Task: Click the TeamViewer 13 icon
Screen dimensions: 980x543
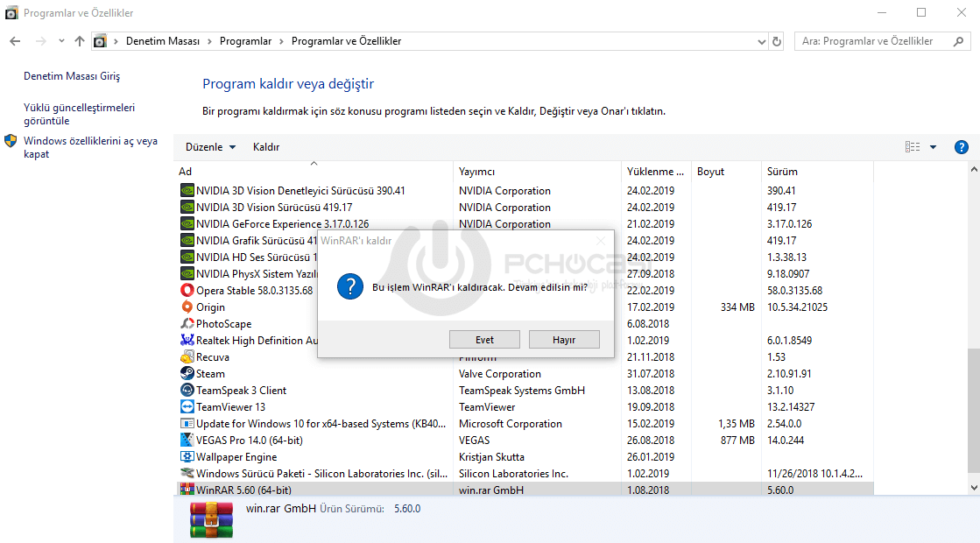Action: click(x=187, y=406)
